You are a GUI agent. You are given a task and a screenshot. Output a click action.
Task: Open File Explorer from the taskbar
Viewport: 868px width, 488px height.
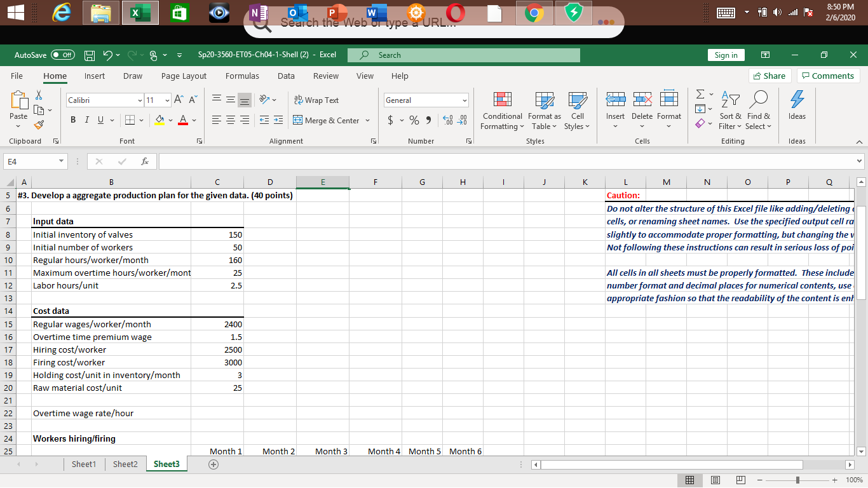click(x=100, y=13)
